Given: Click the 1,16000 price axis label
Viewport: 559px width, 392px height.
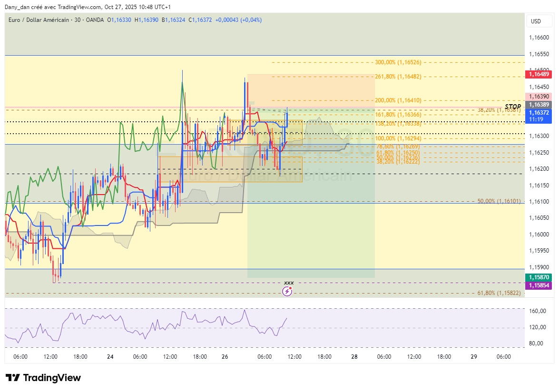Looking at the screenshot, I should 539,235.
